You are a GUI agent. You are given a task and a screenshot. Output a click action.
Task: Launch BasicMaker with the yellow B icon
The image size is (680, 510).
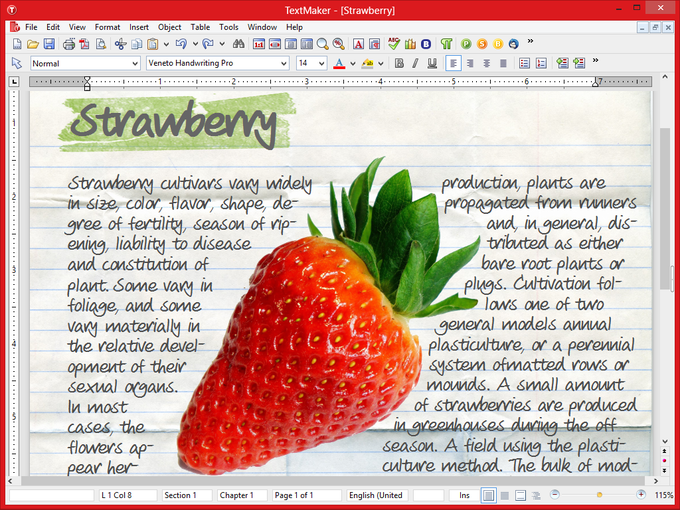click(498, 44)
